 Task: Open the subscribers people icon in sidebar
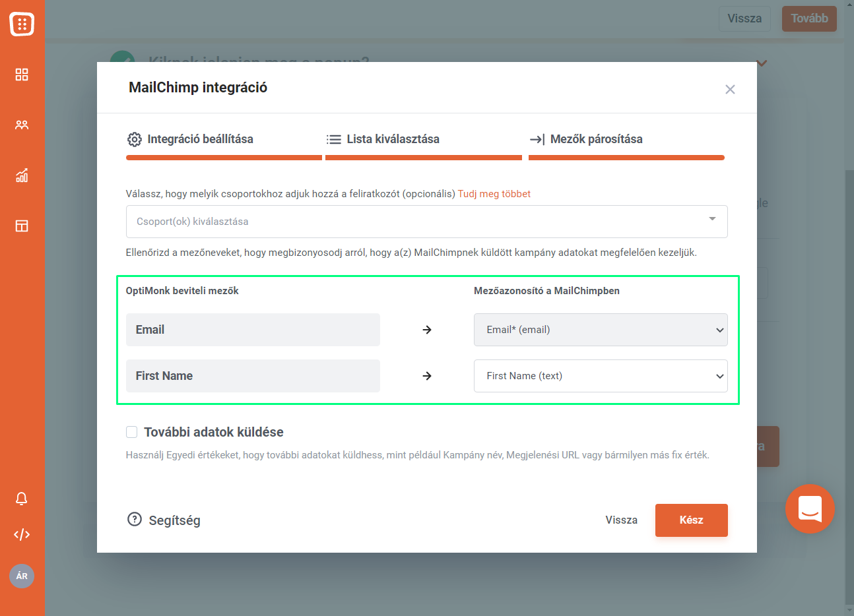tap(22, 125)
